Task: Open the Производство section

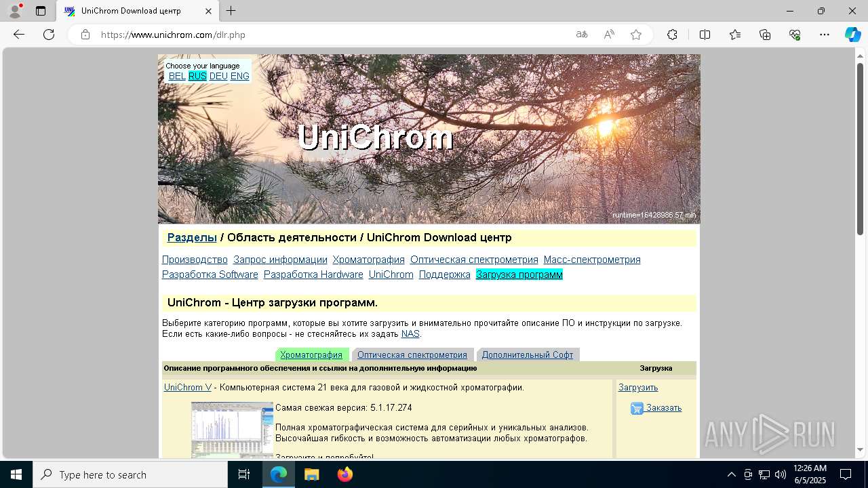Action: tap(195, 260)
